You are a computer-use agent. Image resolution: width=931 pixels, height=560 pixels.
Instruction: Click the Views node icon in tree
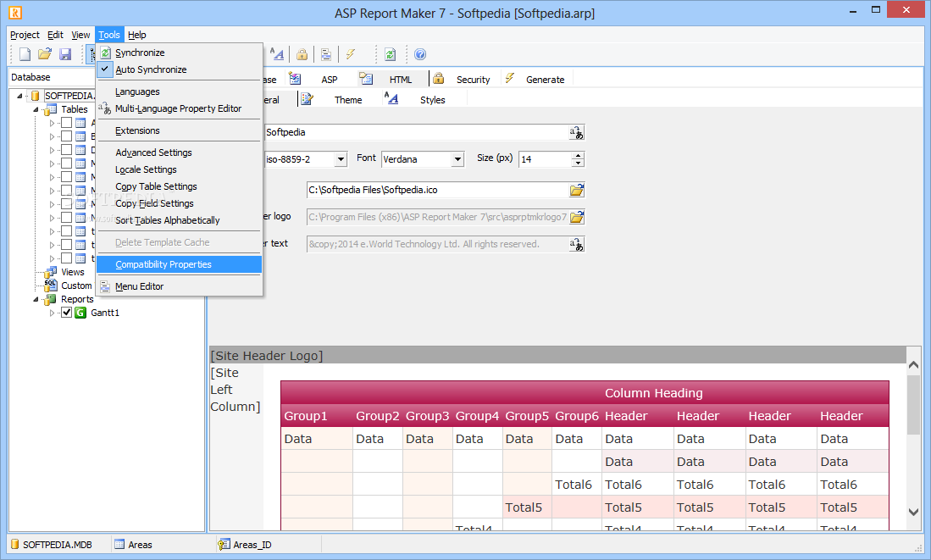coord(51,272)
